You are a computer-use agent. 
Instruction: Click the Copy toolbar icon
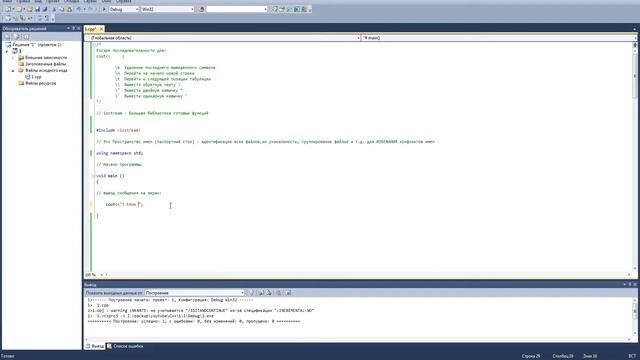tap(61, 9)
